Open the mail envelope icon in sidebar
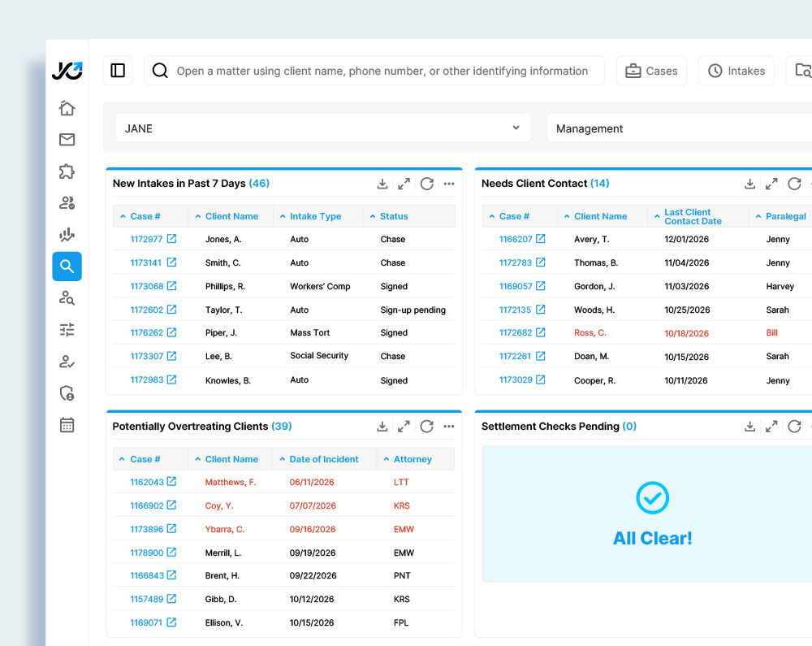Image resolution: width=812 pixels, height=646 pixels. tap(67, 140)
